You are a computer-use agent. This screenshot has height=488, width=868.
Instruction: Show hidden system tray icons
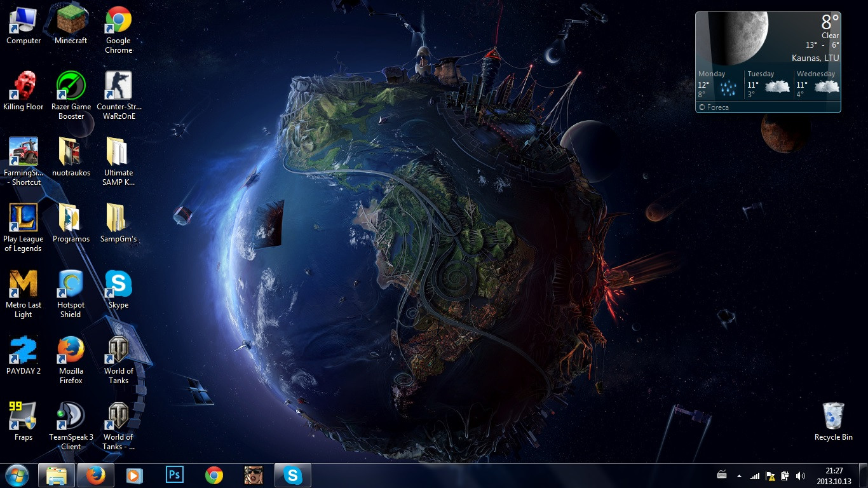[739, 476]
